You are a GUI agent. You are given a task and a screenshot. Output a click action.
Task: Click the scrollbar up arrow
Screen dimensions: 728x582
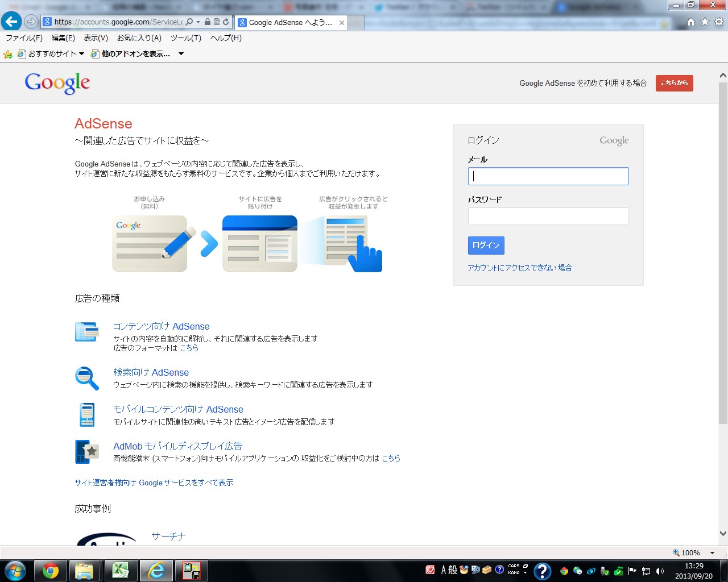(x=723, y=76)
